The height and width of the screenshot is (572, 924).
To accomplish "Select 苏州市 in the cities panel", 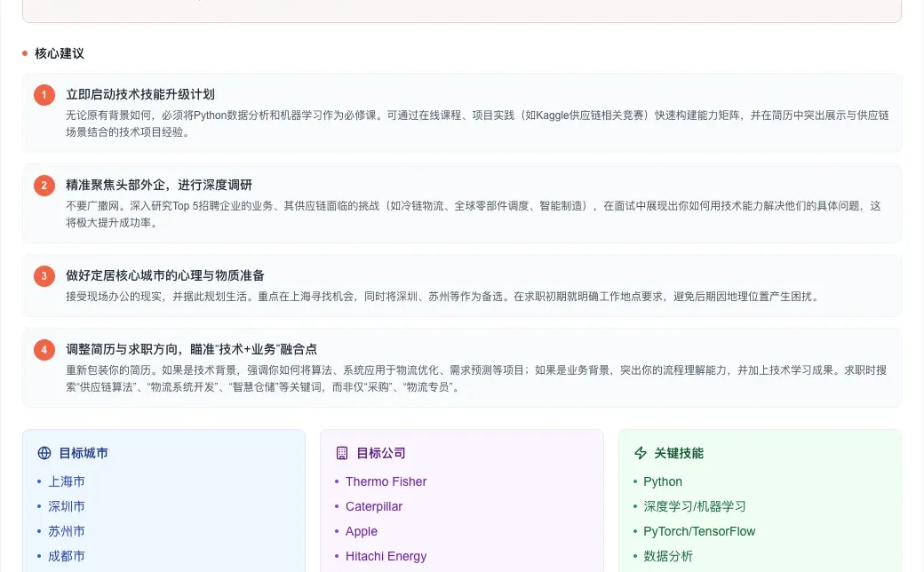I will click(x=67, y=530).
